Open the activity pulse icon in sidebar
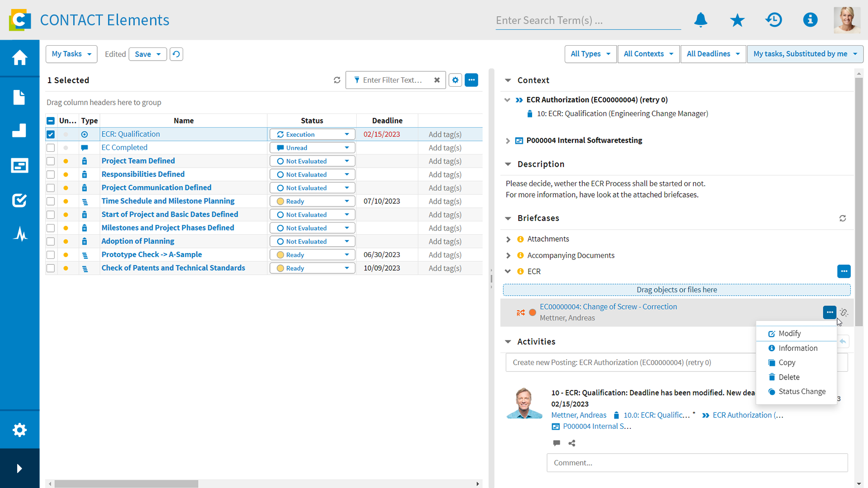The height and width of the screenshot is (488, 868). pos(19,234)
